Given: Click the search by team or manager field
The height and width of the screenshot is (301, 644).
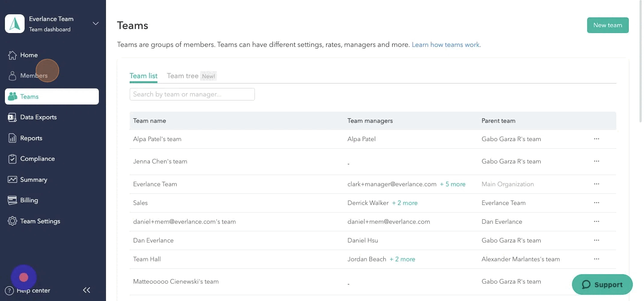Looking at the screenshot, I should tap(192, 94).
